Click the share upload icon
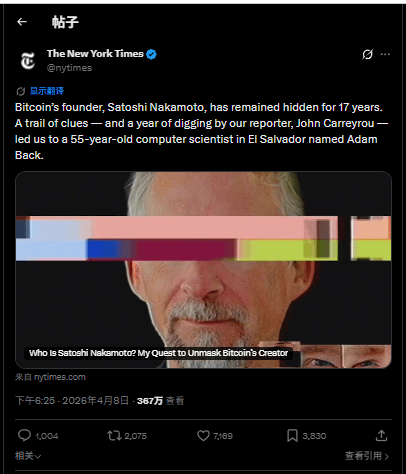Image resolution: width=406 pixels, height=474 pixels. click(x=381, y=435)
